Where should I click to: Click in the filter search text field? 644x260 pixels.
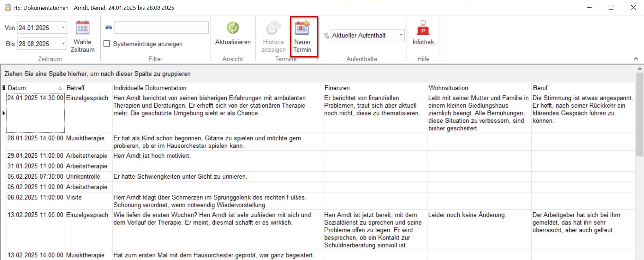pos(161,28)
